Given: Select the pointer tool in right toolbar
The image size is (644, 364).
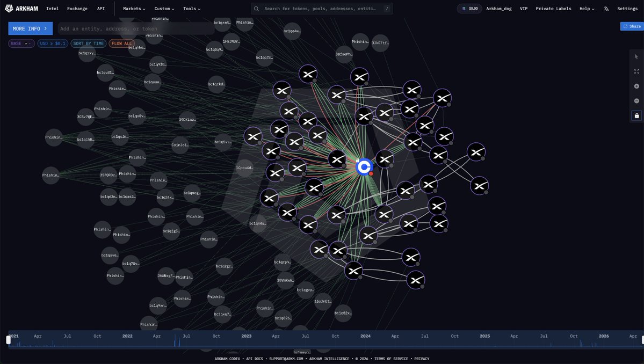Looking at the screenshot, I should 636,56.
